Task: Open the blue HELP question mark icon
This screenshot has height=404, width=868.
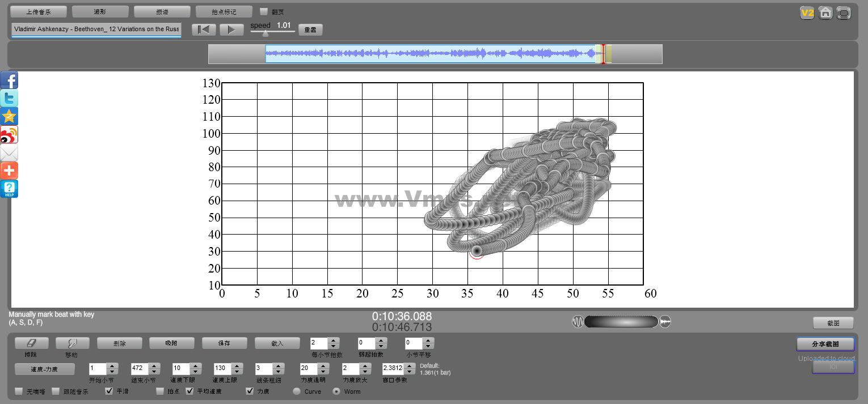Action: point(9,189)
